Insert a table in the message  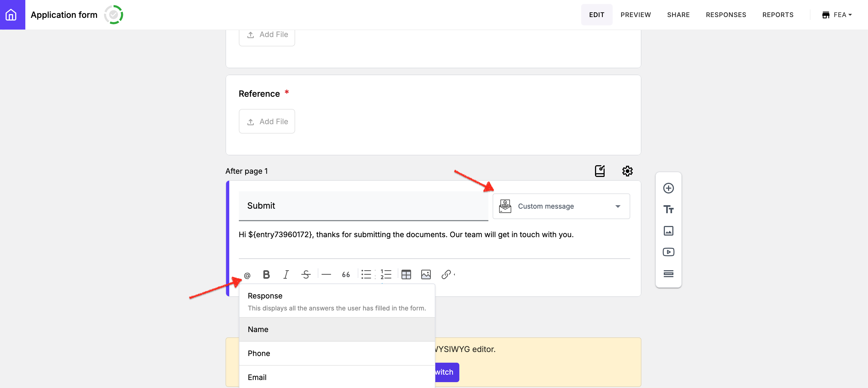click(x=406, y=274)
